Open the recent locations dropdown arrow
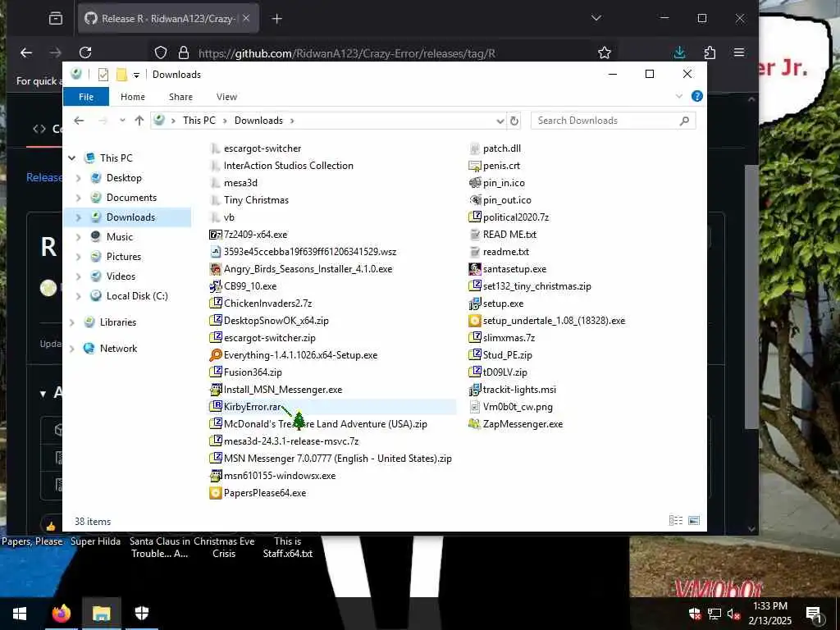This screenshot has height=630, width=840. pos(122,121)
